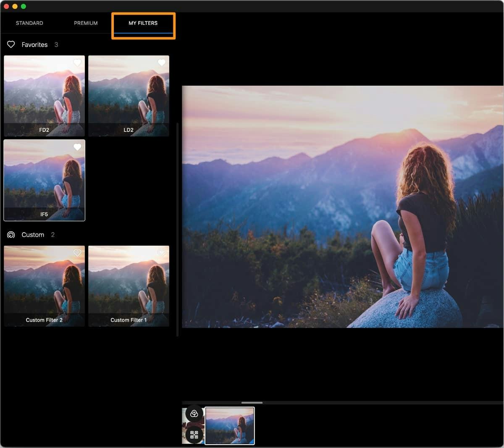This screenshot has height=448, width=504.
Task: Favorite Custom Filter 1
Action: [x=162, y=252]
